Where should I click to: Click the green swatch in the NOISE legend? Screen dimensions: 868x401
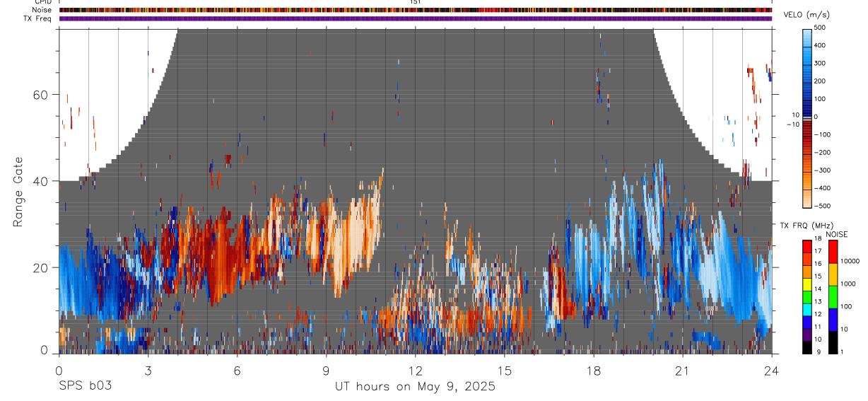click(x=833, y=297)
